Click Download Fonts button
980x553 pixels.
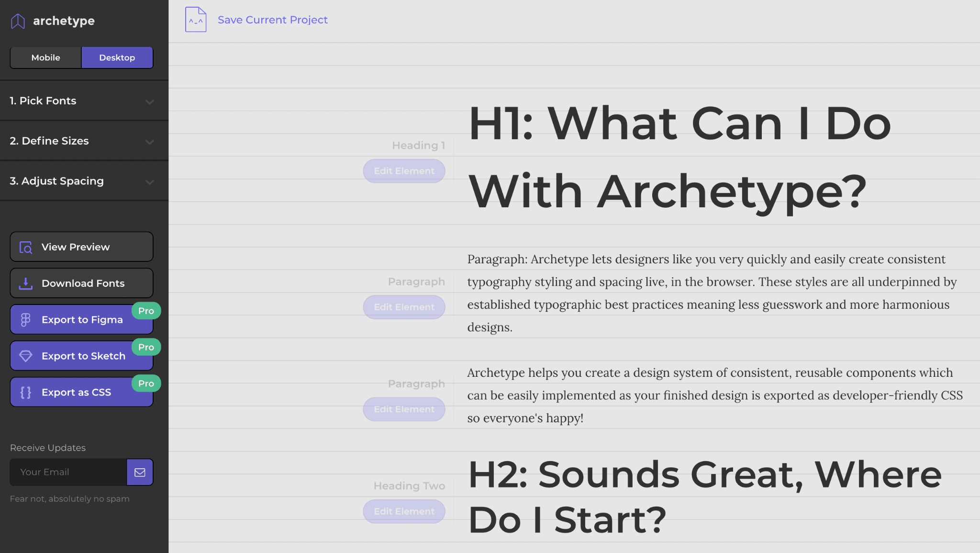(x=82, y=283)
